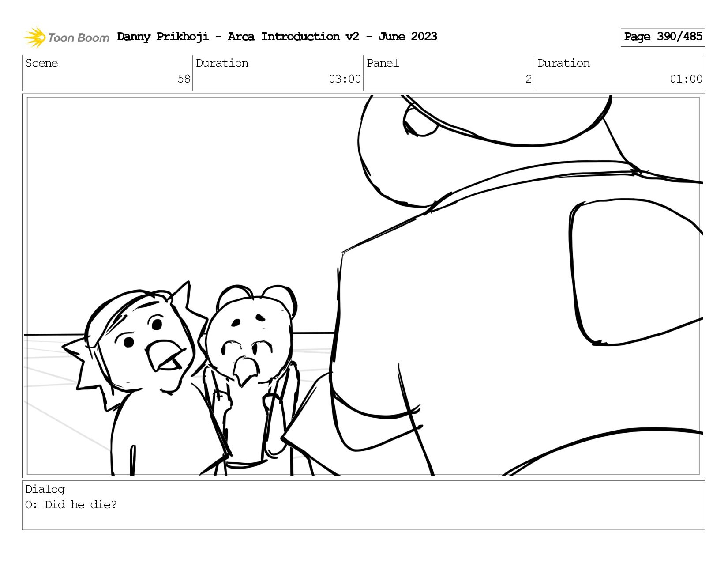
Task: Select scene number '58'
Action: 184,79
